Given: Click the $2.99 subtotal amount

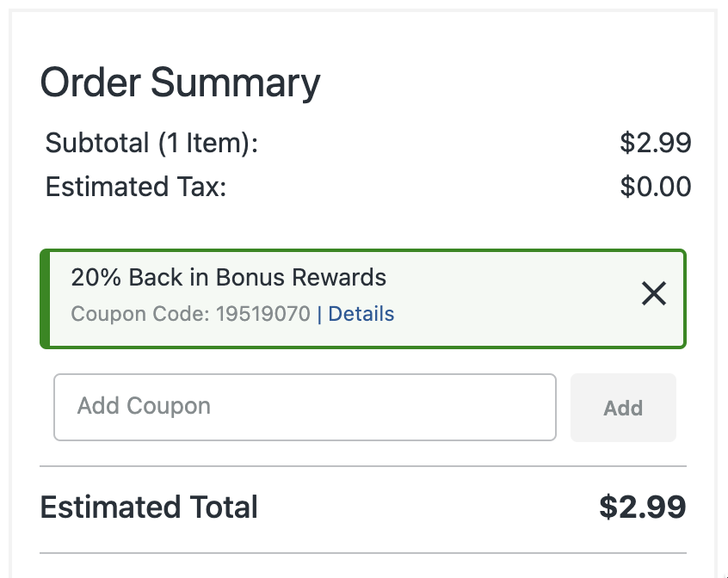Looking at the screenshot, I should 655,143.
